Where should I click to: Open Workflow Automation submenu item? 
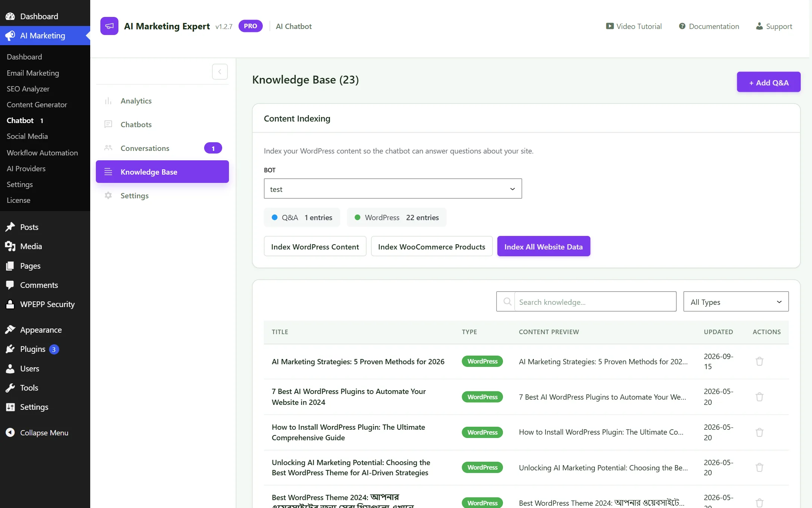click(42, 153)
